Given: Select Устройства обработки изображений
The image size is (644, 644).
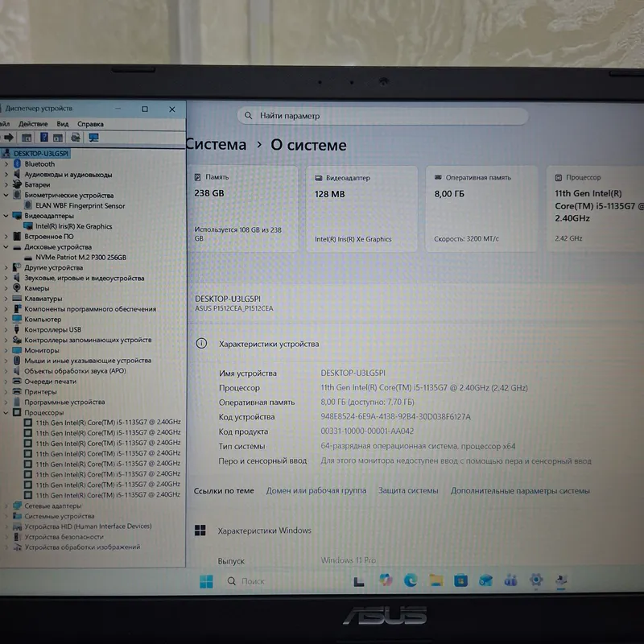Looking at the screenshot, I should pos(82,547).
